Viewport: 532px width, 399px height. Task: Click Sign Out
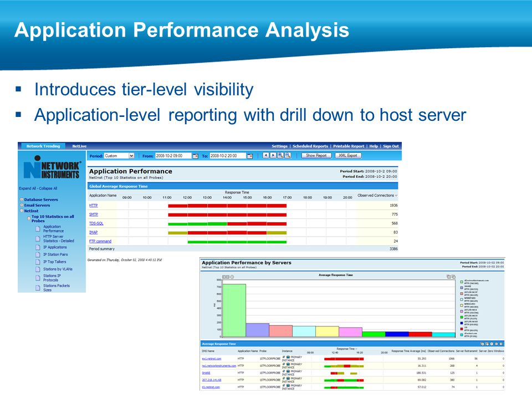(391, 146)
